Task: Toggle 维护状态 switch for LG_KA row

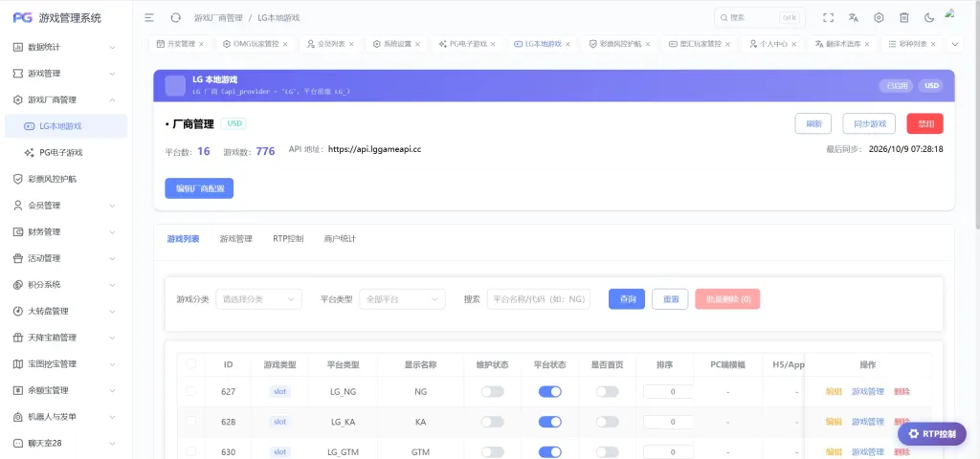Action: pyautogui.click(x=492, y=422)
